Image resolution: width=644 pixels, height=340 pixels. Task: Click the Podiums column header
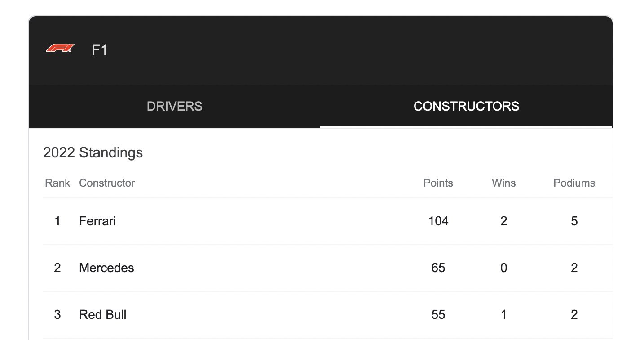[x=574, y=183]
